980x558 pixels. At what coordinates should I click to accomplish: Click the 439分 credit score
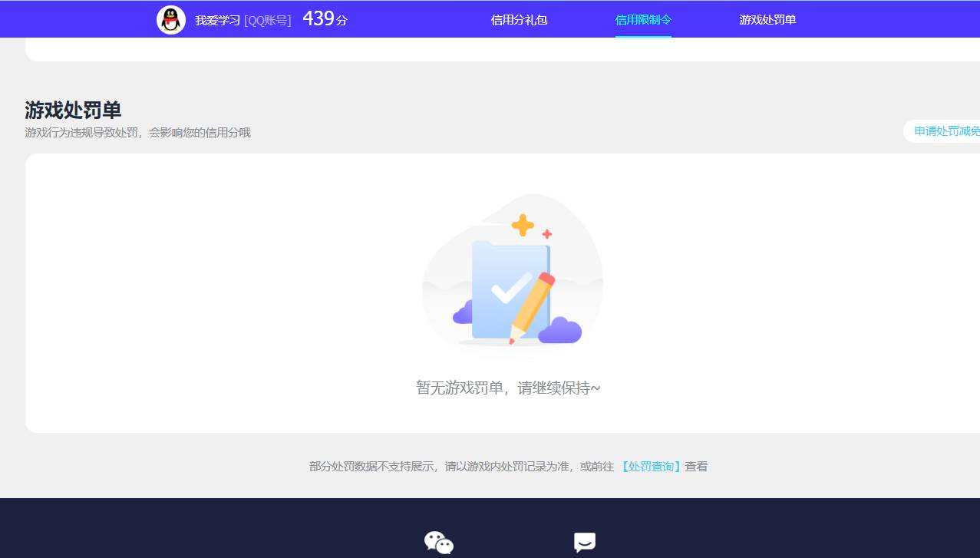[x=325, y=19]
